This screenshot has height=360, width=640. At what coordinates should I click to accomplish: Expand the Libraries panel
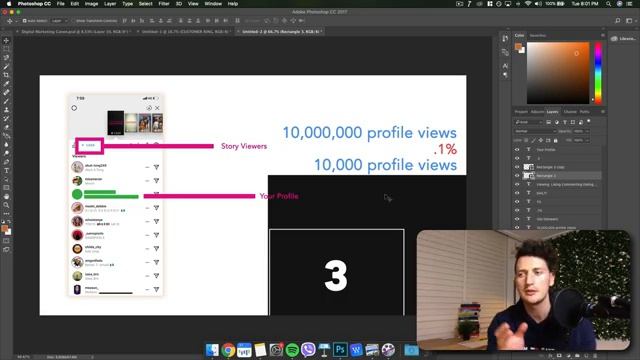click(x=623, y=38)
